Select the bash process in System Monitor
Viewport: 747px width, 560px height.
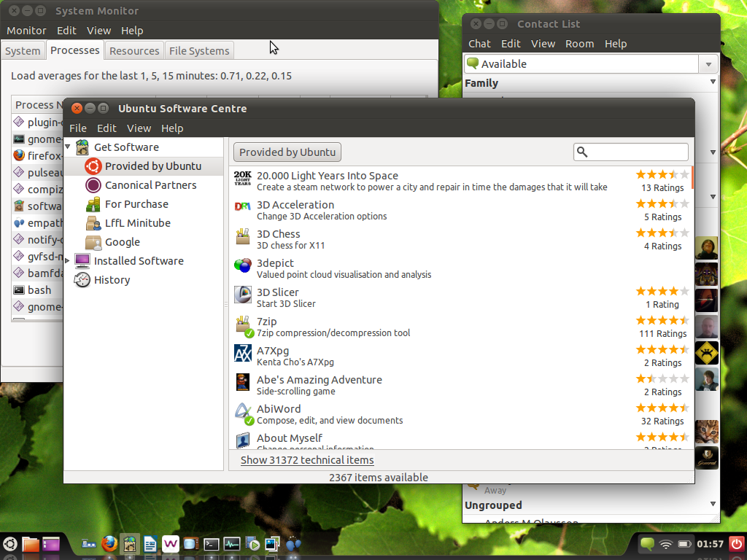pyautogui.click(x=37, y=290)
